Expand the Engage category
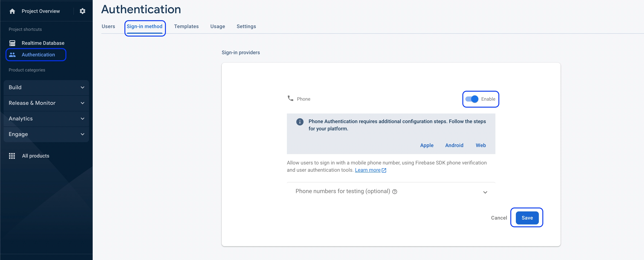The height and width of the screenshot is (260, 644). click(46, 134)
